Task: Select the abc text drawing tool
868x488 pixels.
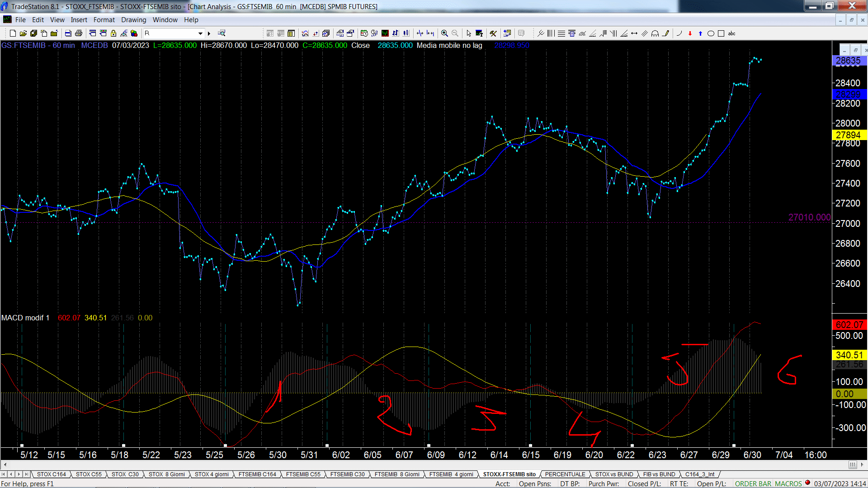Action: coord(731,33)
